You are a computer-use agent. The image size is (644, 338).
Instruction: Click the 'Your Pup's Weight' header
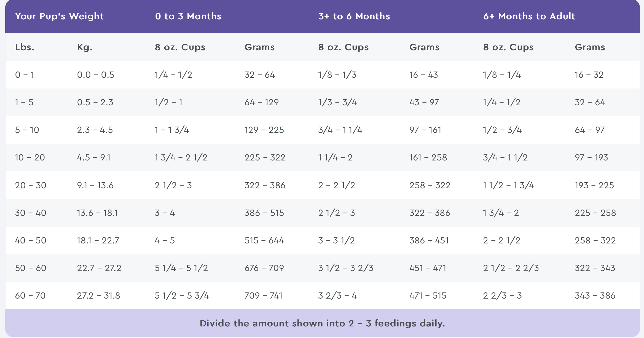(x=59, y=16)
